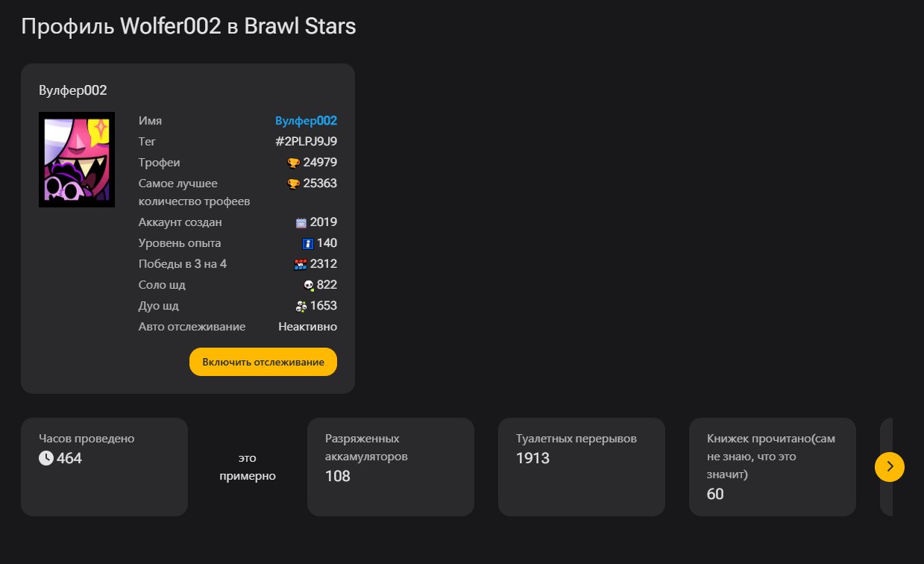
Task: Click the trophy icon beside 24979
Action: (x=294, y=163)
